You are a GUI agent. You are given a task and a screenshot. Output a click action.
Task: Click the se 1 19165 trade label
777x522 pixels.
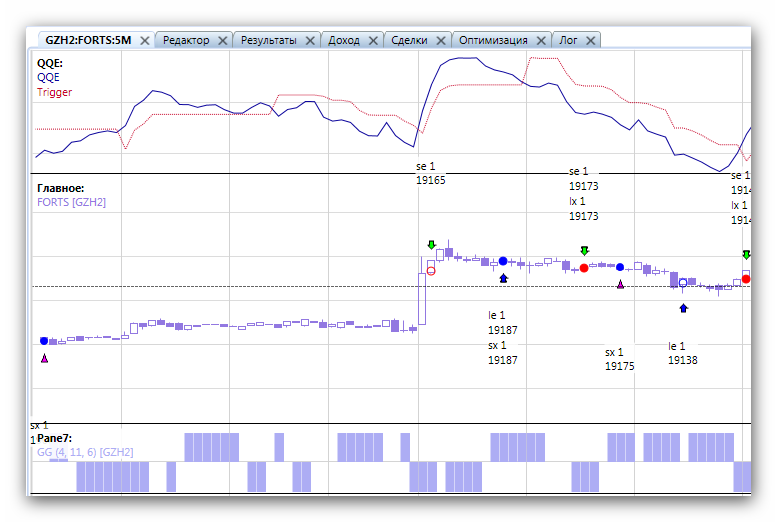(x=431, y=173)
